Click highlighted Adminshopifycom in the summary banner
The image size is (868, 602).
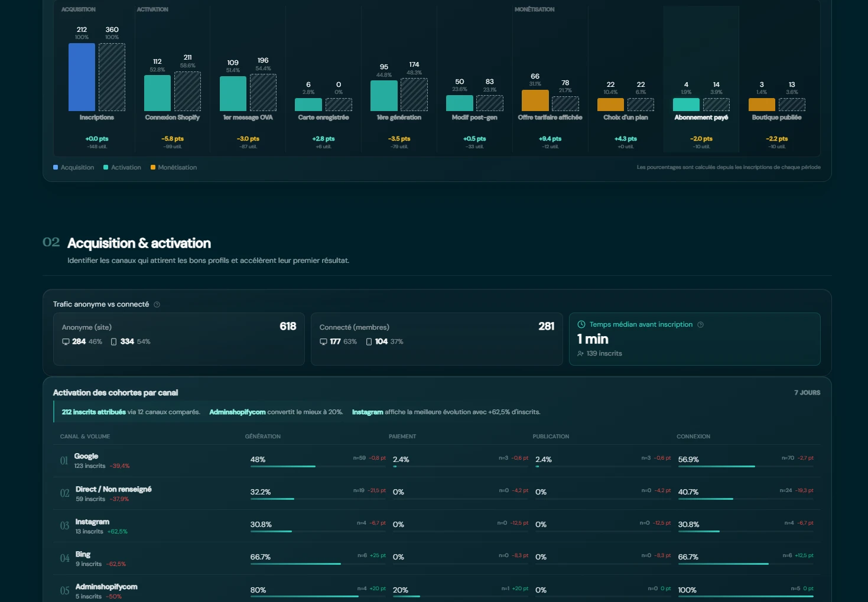tap(238, 412)
